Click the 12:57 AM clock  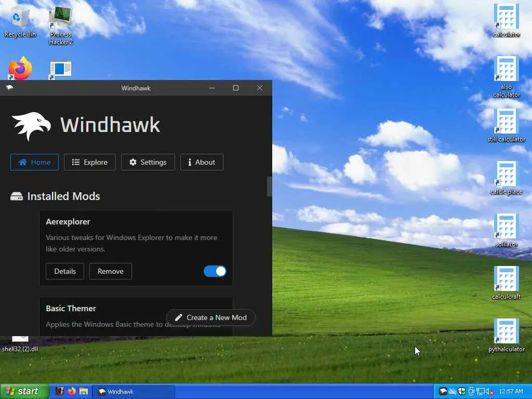tap(511, 391)
